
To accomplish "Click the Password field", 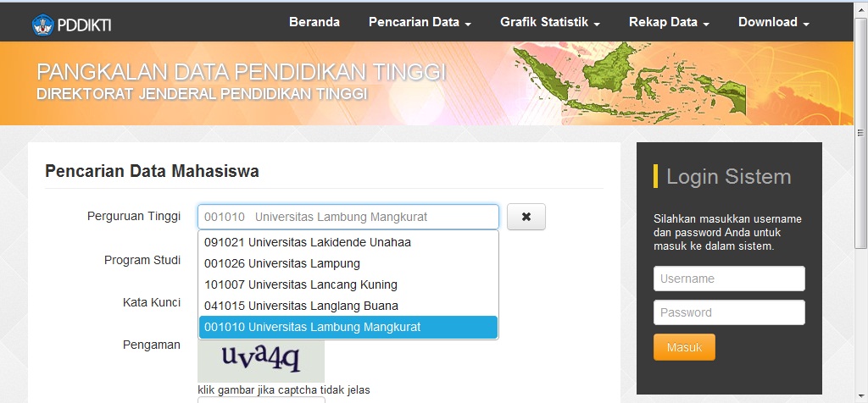I will [x=729, y=312].
